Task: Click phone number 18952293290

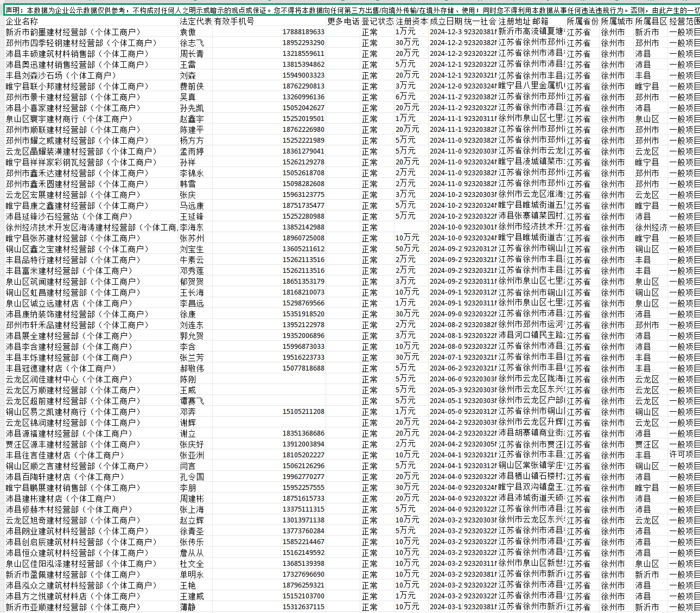Action: pos(303,43)
